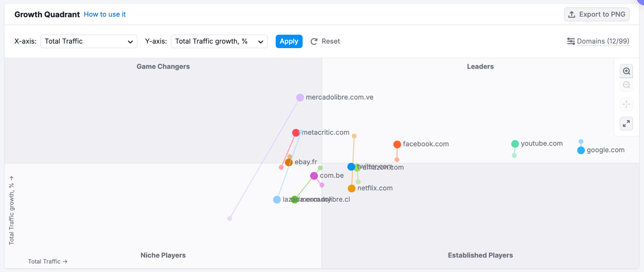Select the red metacritic.com data point
Screen dimensions: 644x272
tap(296, 133)
